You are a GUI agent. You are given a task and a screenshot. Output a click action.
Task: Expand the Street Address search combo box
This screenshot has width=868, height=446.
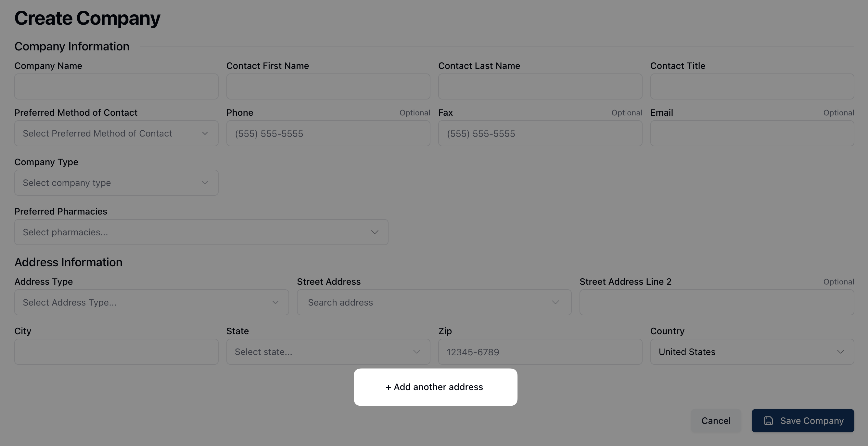[434, 302]
